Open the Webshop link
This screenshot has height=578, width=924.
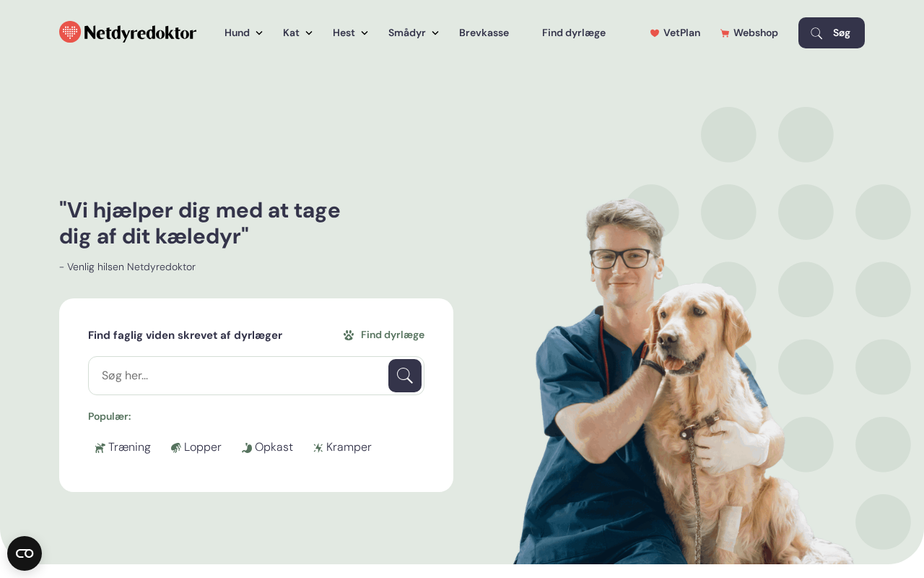click(749, 33)
